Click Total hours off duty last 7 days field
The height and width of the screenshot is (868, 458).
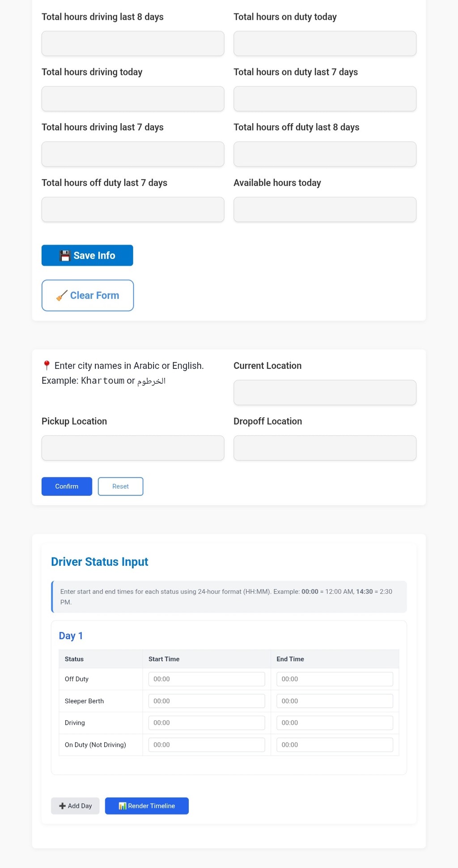(133, 210)
